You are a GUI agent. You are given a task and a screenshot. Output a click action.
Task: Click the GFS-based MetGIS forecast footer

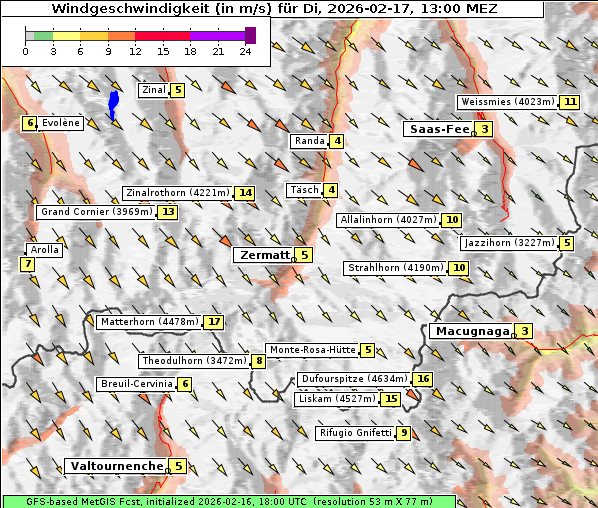point(229,502)
